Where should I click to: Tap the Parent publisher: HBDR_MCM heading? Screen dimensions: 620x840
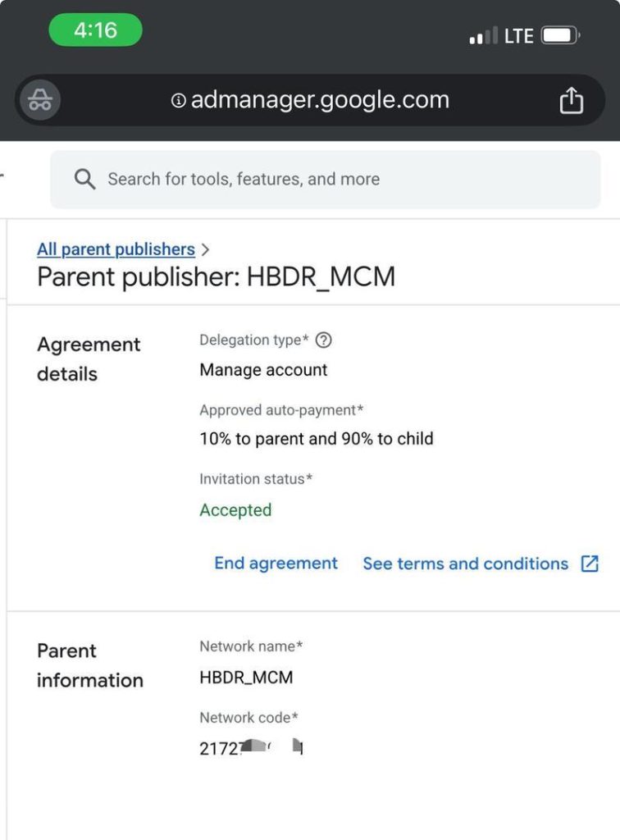coord(217,277)
